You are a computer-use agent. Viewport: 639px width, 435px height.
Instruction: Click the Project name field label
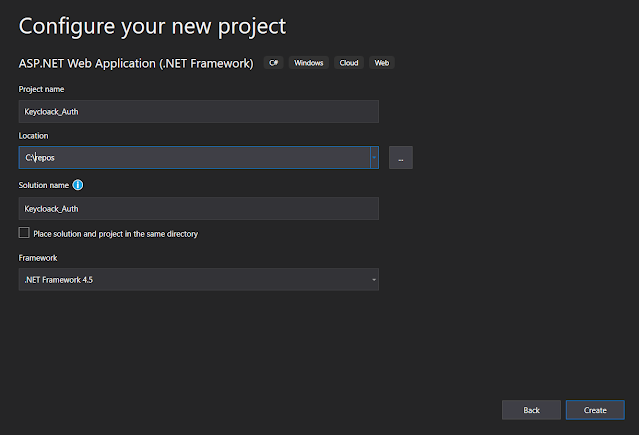(40, 89)
